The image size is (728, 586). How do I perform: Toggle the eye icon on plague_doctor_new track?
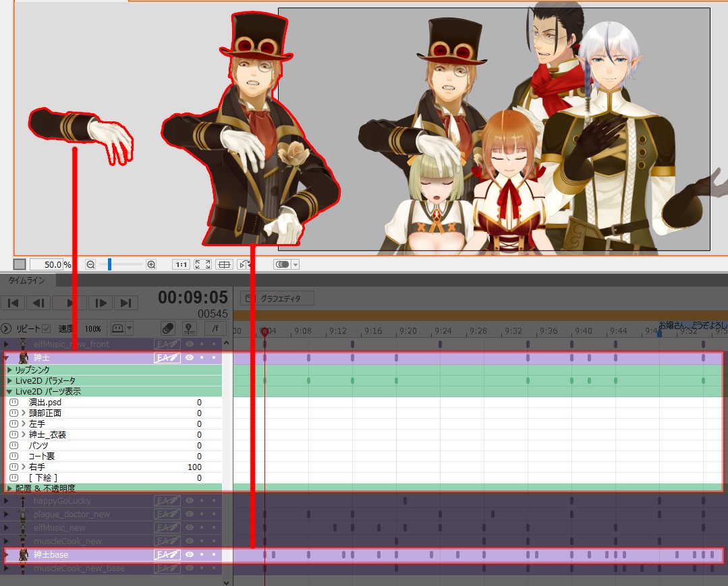(x=190, y=514)
